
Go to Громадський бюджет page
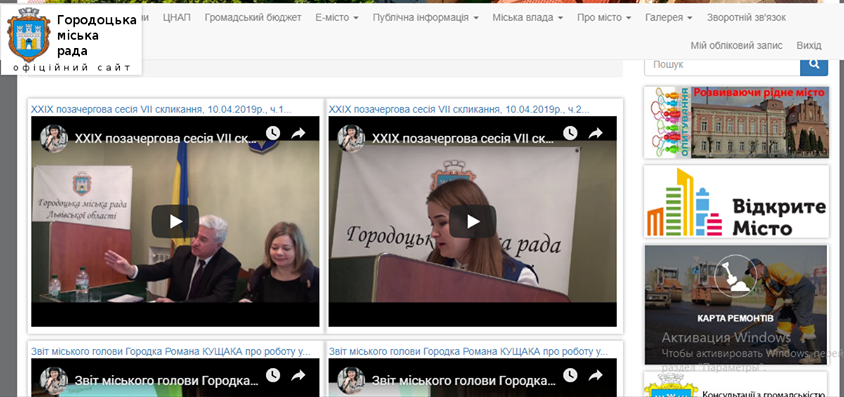253,18
